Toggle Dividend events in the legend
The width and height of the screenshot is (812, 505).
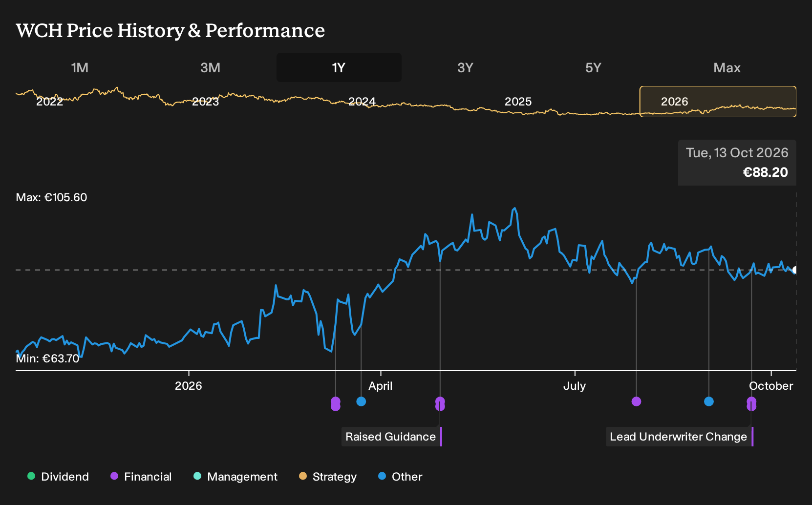[58, 477]
